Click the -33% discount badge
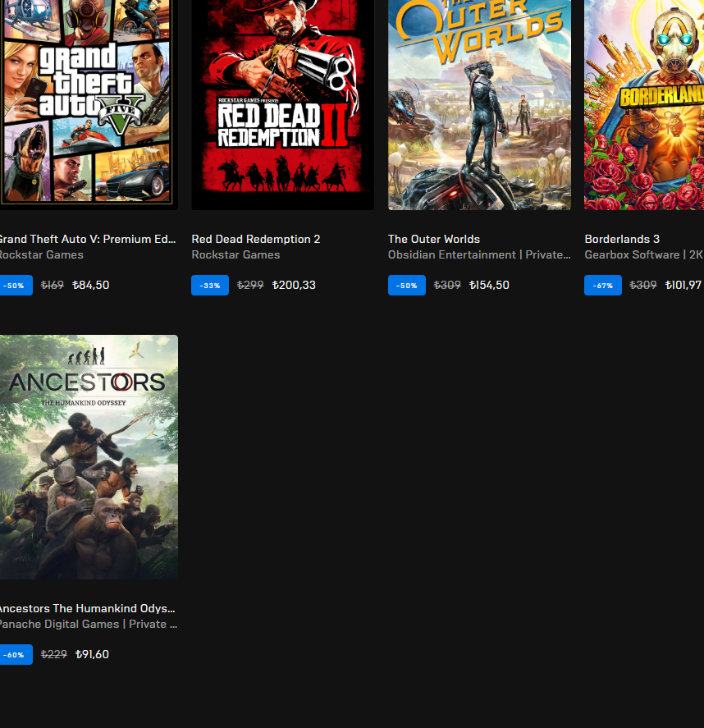Image resolution: width=704 pixels, height=728 pixels. pos(210,285)
